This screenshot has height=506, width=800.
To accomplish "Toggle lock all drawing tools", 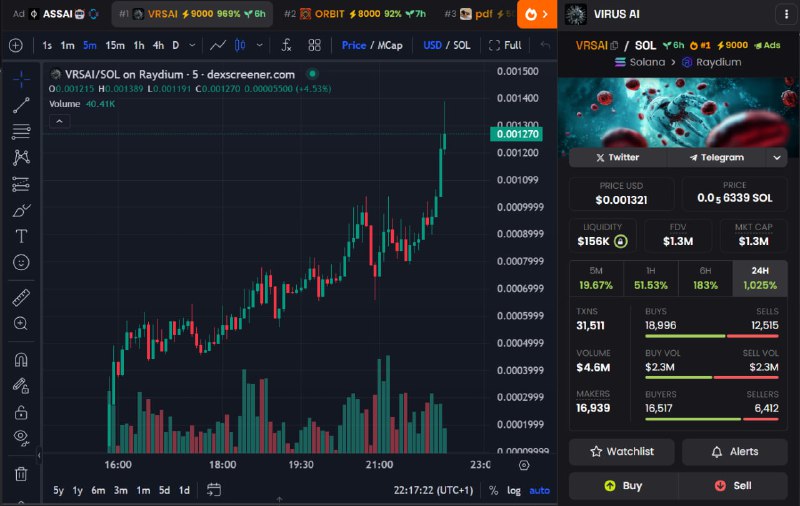I will 21,412.
